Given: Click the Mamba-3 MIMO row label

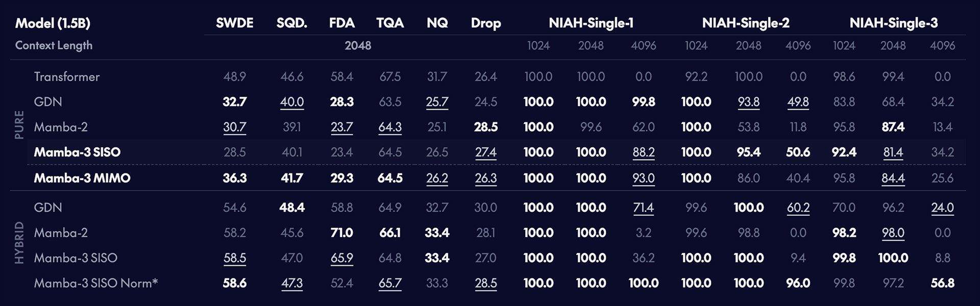Looking at the screenshot, I should [x=82, y=178].
